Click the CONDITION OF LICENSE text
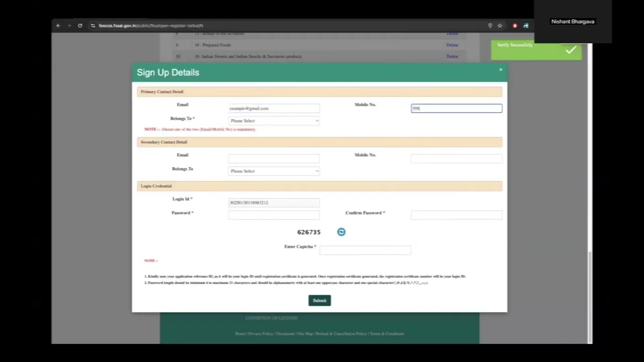The height and width of the screenshot is (362, 644). click(x=272, y=318)
